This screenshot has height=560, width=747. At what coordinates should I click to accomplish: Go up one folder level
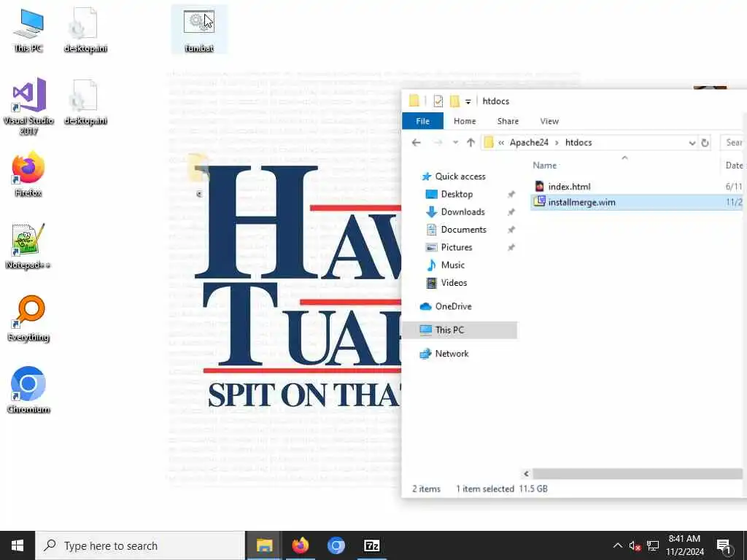click(x=471, y=142)
